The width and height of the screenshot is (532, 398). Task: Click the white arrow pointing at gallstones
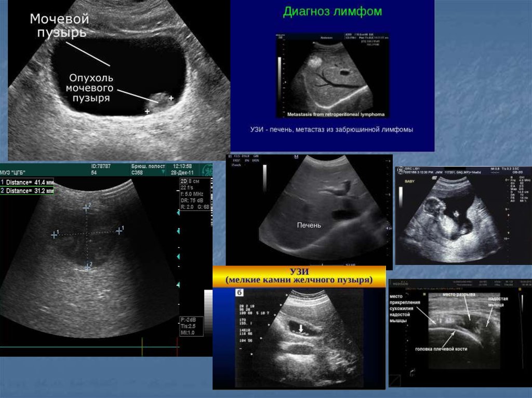pyautogui.click(x=301, y=328)
